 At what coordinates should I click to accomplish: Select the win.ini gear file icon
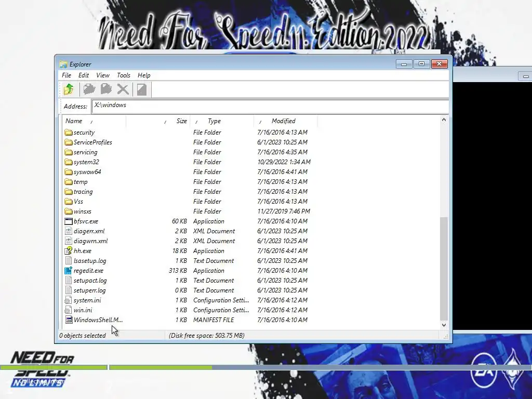tap(69, 310)
